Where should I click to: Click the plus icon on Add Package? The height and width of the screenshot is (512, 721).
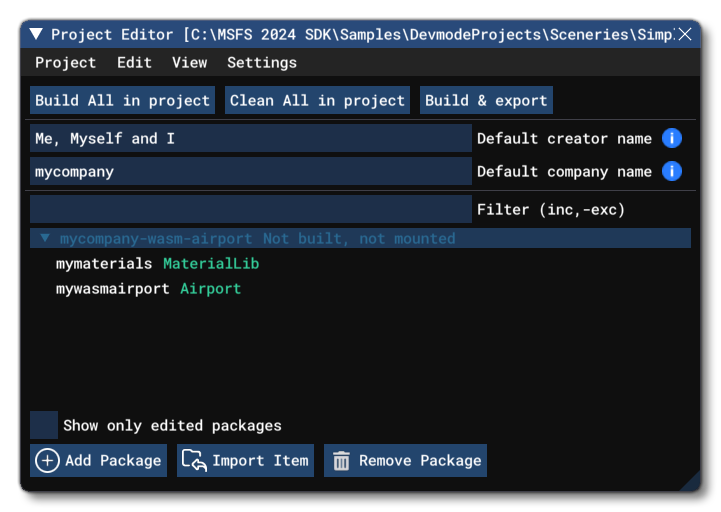coord(47,460)
